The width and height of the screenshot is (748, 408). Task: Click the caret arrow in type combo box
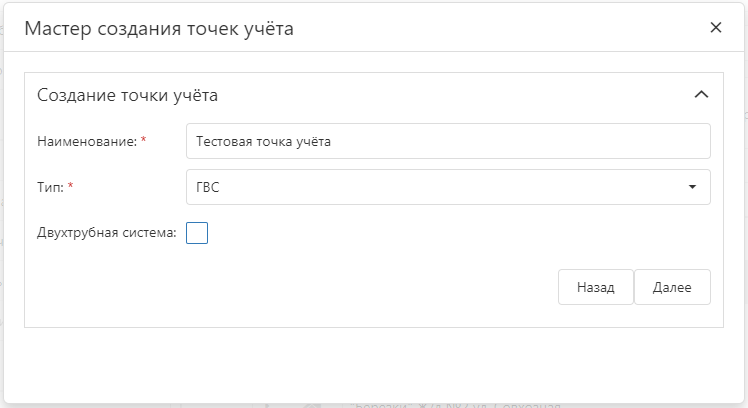point(692,187)
